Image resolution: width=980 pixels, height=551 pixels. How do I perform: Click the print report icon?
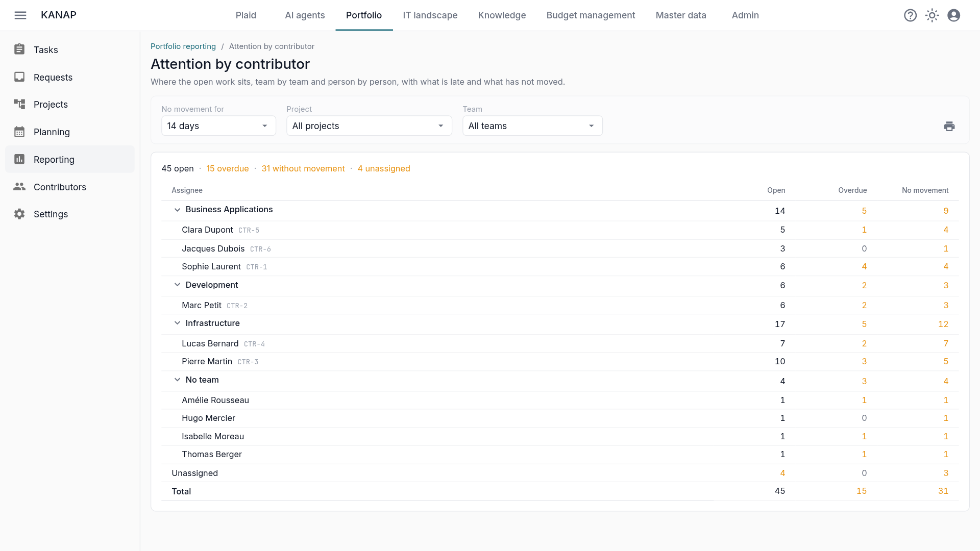tap(949, 126)
